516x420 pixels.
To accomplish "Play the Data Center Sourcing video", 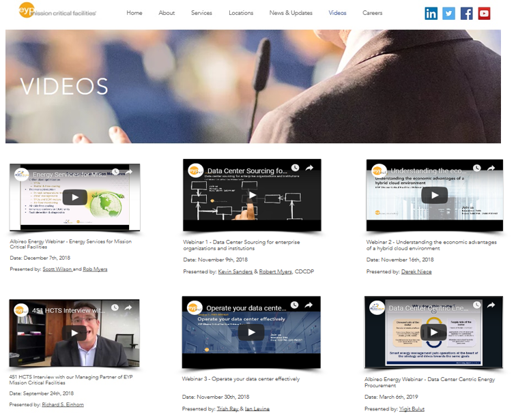I will [253, 195].
